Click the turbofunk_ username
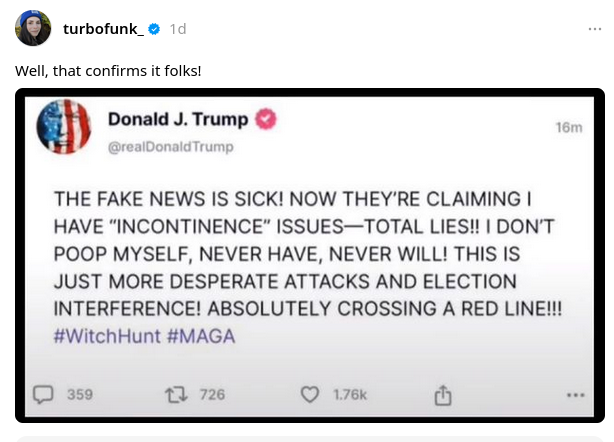This screenshot has height=442, width=614. (102, 29)
